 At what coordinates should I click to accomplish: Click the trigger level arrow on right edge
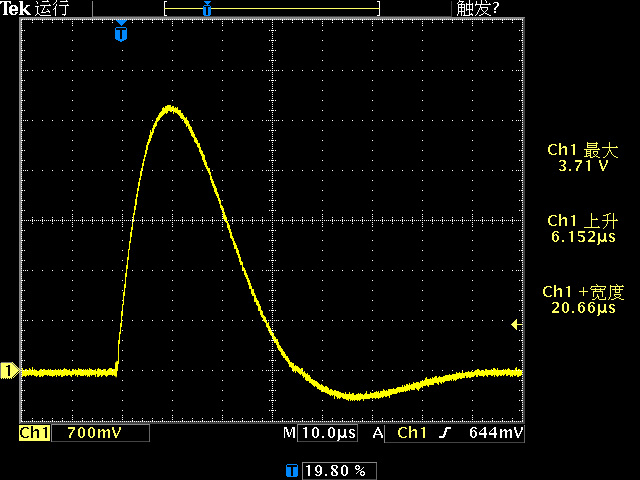516,325
